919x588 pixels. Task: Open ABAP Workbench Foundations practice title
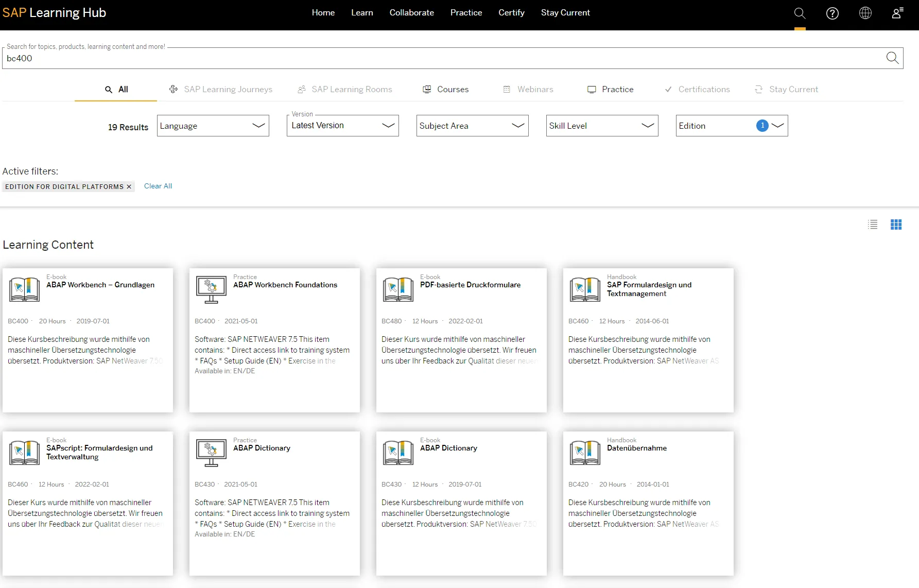(285, 285)
